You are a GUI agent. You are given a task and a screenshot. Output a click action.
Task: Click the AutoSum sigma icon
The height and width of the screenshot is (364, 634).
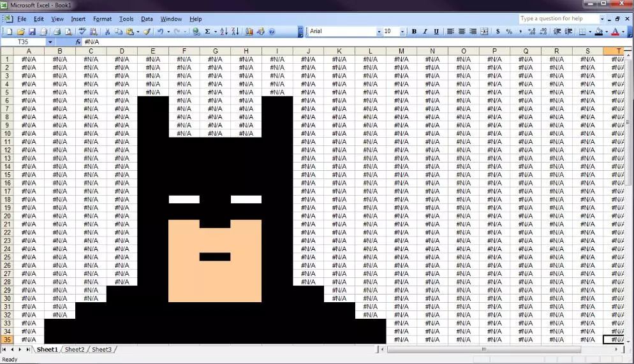(x=207, y=31)
